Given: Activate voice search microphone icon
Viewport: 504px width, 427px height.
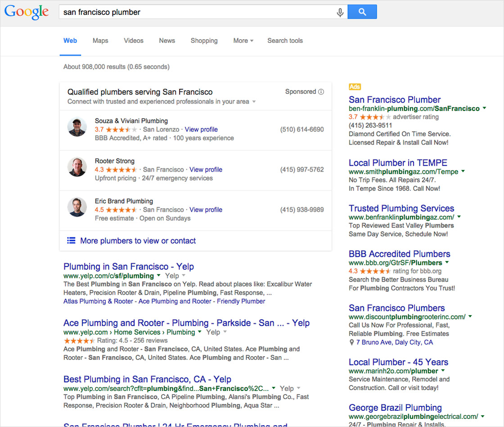Looking at the screenshot, I should [340, 12].
